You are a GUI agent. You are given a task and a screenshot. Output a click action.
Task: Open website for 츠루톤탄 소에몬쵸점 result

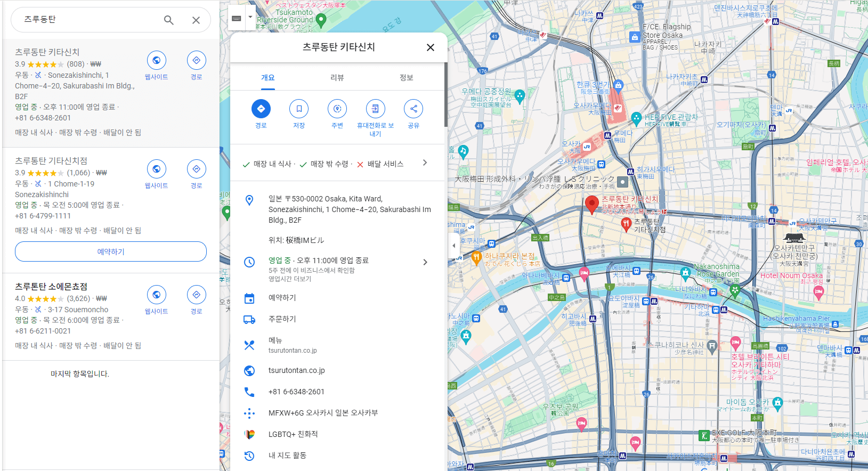coord(156,295)
